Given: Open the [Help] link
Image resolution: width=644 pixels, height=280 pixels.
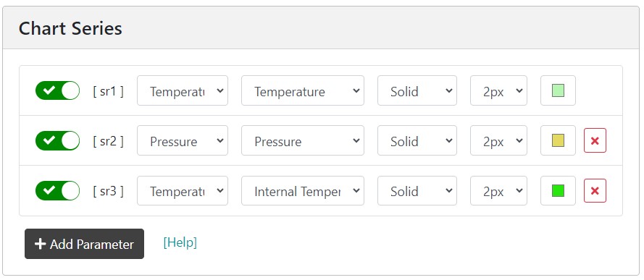Looking at the screenshot, I should [x=180, y=242].
